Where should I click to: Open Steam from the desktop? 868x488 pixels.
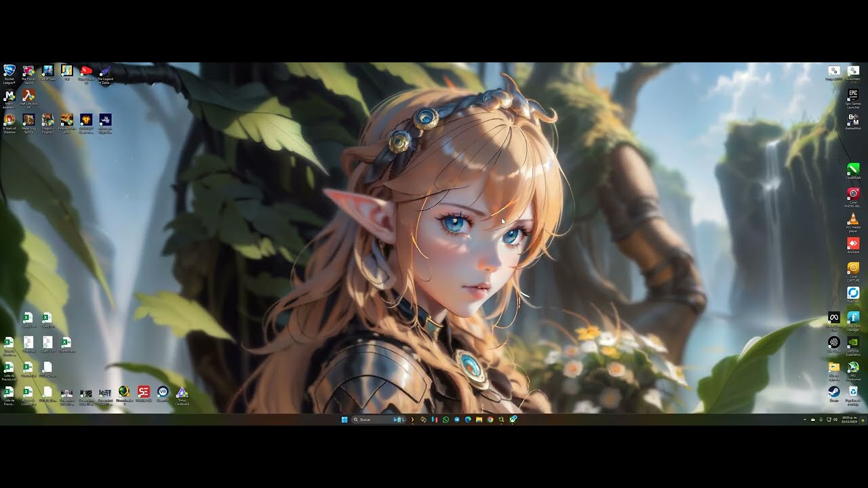click(x=834, y=394)
